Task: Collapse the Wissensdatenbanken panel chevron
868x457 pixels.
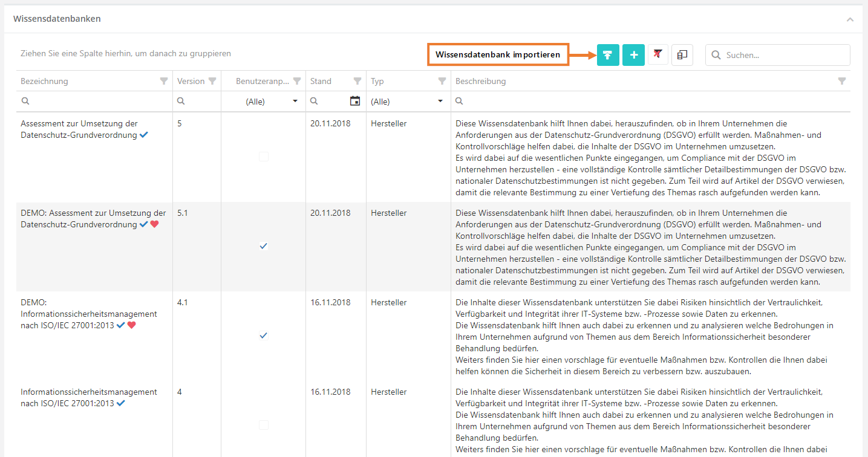Action: coord(850,19)
